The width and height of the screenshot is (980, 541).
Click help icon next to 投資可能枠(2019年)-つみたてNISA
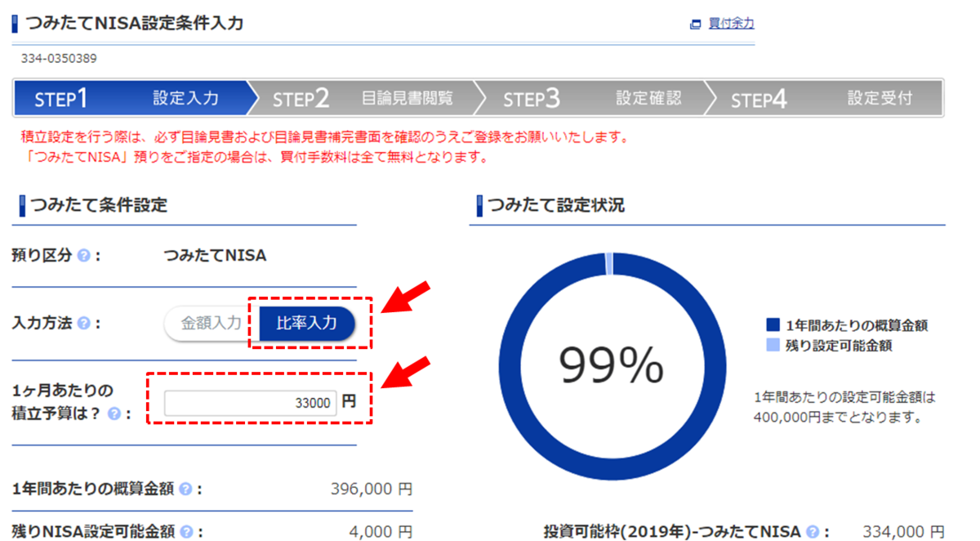[x=813, y=532]
